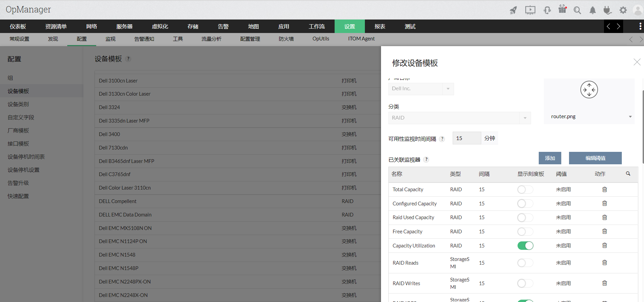Open the Dell EMC N1548P template

[237, 268]
